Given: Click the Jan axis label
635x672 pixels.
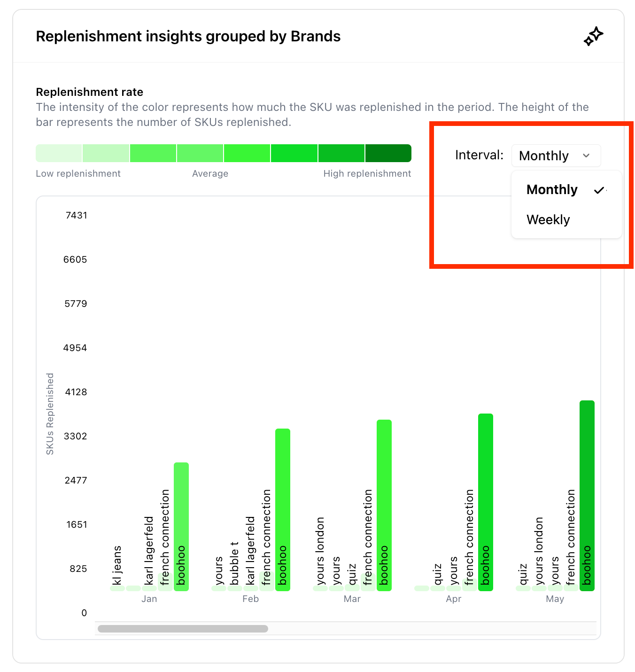Looking at the screenshot, I should click(149, 599).
